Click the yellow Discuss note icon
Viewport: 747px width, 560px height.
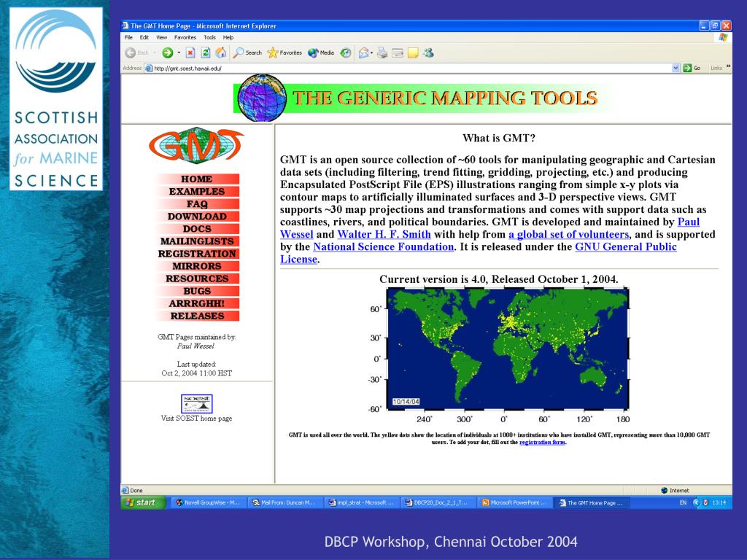[x=413, y=52]
